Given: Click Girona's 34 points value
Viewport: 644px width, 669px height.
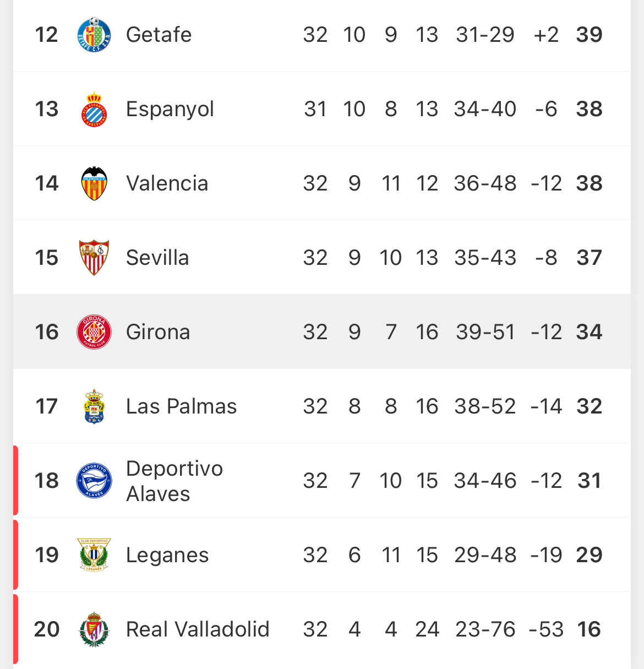Looking at the screenshot, I should click(x=589, y=332).
